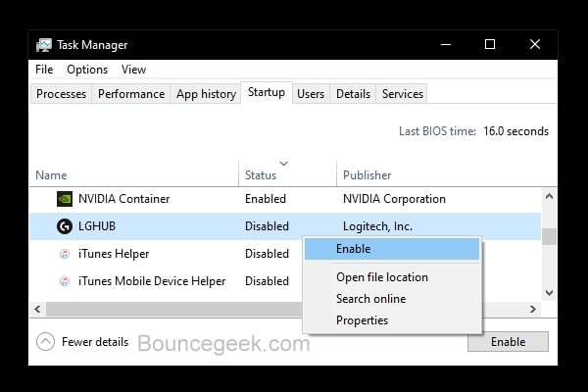Switch to the Performance tab
The width and height of the screenshot is (588, 392).
(131, 94)
